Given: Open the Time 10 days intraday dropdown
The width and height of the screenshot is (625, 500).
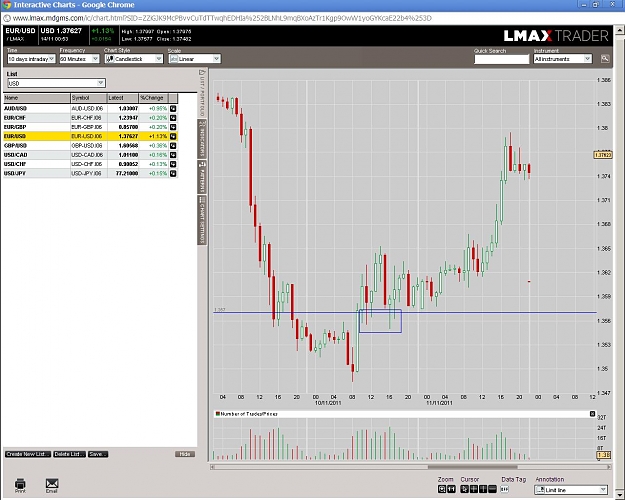Looking at the screenshot, I should (x=31, y=59).
